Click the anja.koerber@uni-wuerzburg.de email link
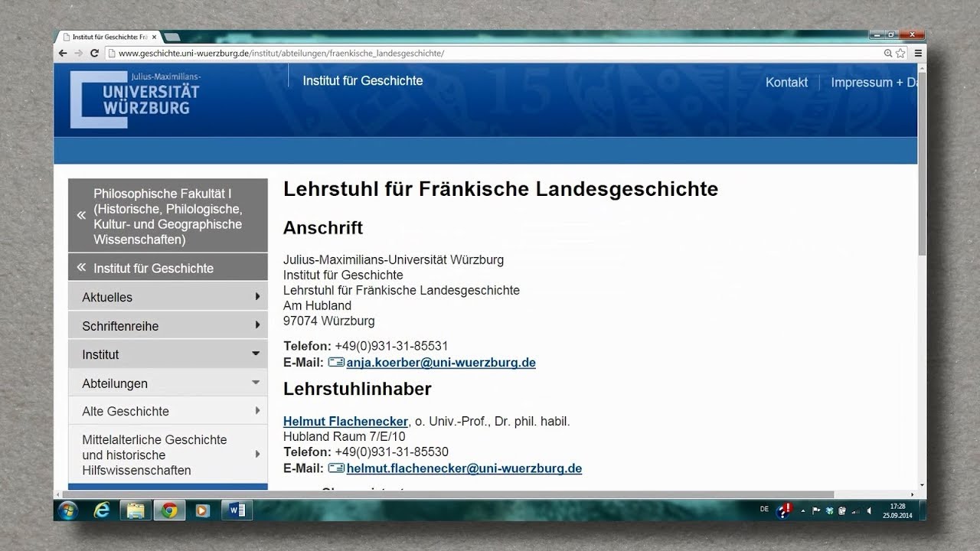 pyautogui.click(x=440, y=362)
